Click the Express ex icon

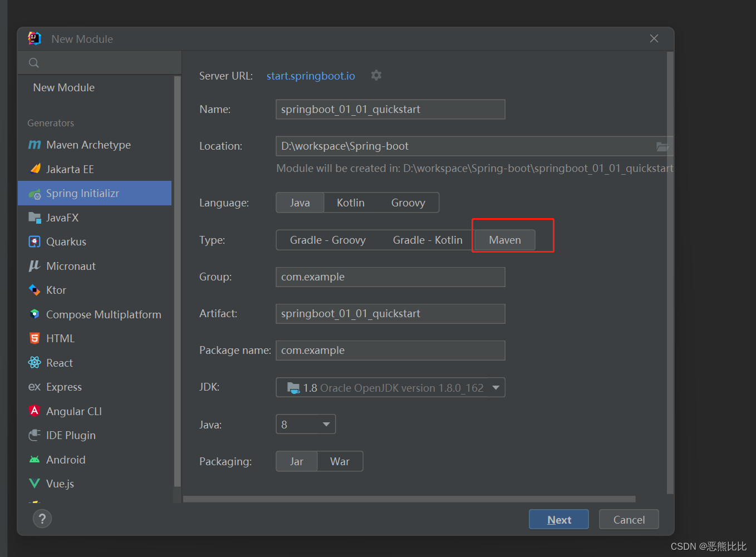tap(35, 387)
